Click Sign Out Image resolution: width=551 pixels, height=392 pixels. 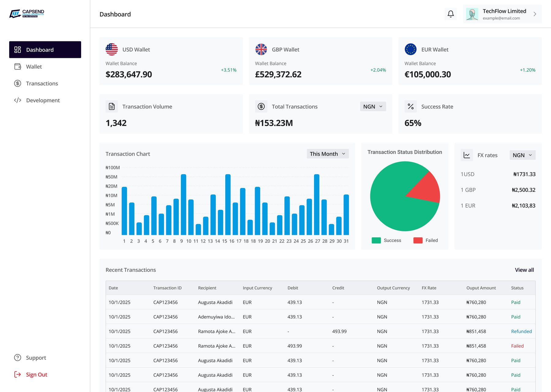(x=45, y=375)
